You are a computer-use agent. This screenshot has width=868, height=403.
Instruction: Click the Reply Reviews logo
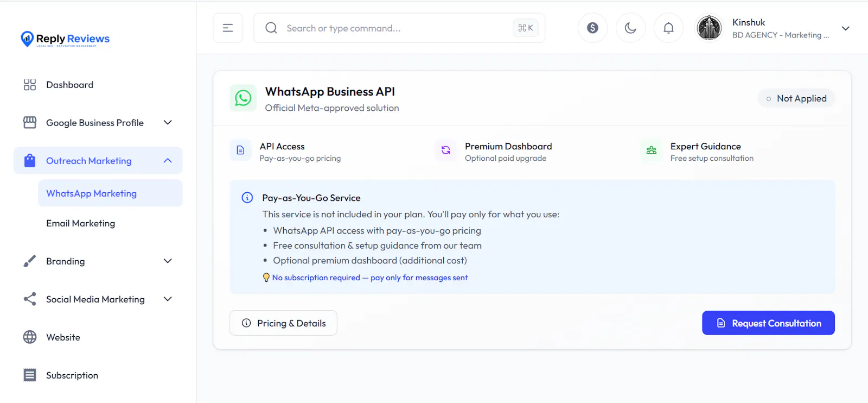65,39
